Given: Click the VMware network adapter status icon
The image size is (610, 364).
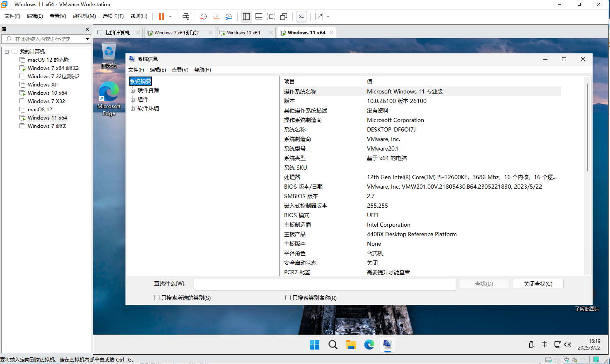Looking at the screenshot, I should coord(566,360).
